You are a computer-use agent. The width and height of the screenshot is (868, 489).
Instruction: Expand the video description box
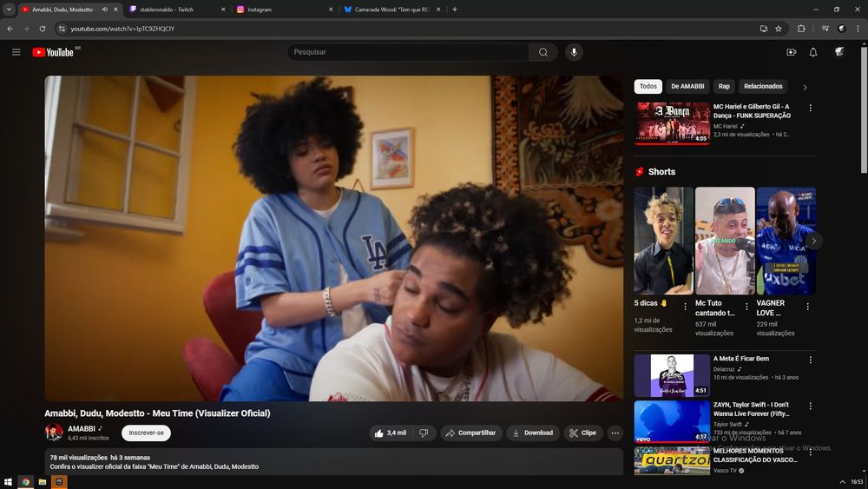pos(334,462)
